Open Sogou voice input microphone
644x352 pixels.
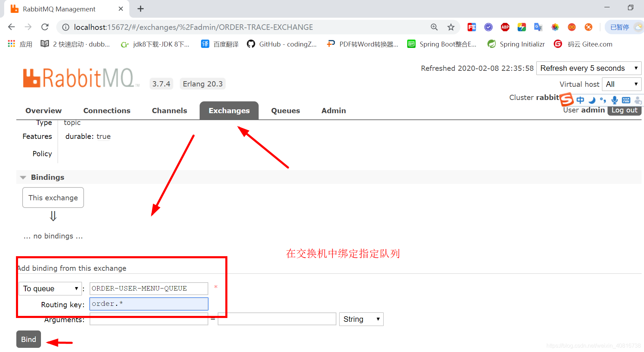[x=614, y=100]
